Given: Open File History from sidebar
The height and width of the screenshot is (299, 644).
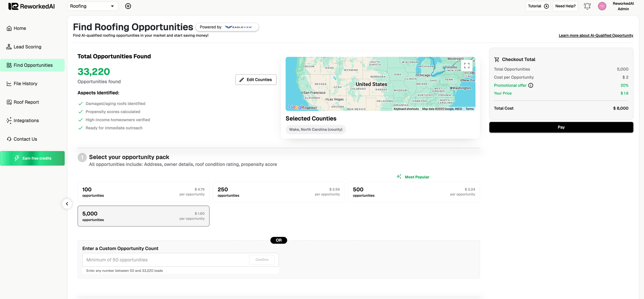Looking at the screenshot, I should (x=25, y=84).
